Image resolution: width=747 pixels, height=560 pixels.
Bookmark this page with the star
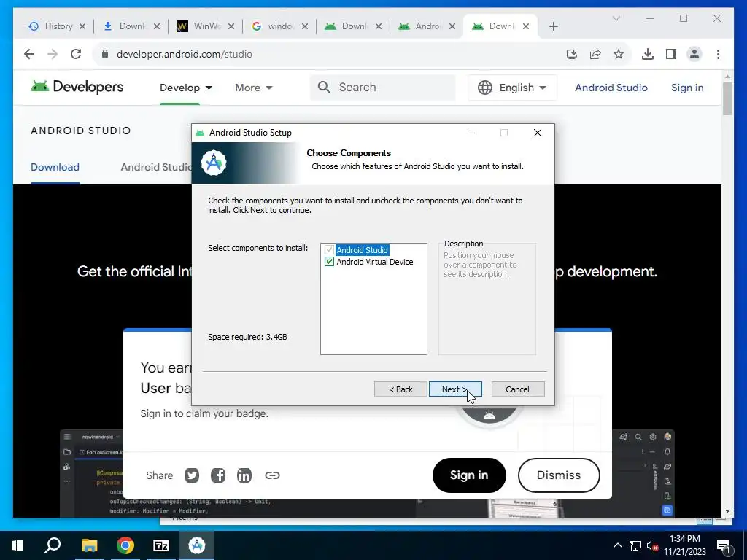coord(619,54)
